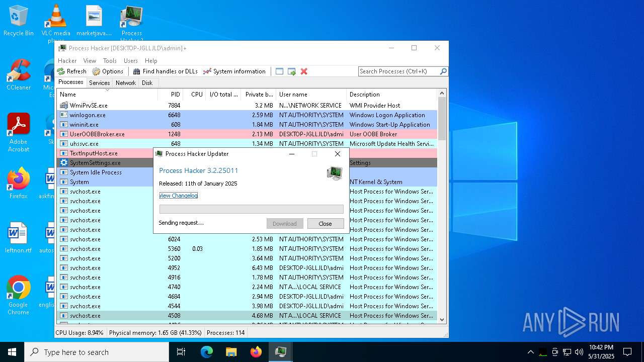The image size is (644, 362).
Task: Sort by the Name column header
Action: [107, 95]
